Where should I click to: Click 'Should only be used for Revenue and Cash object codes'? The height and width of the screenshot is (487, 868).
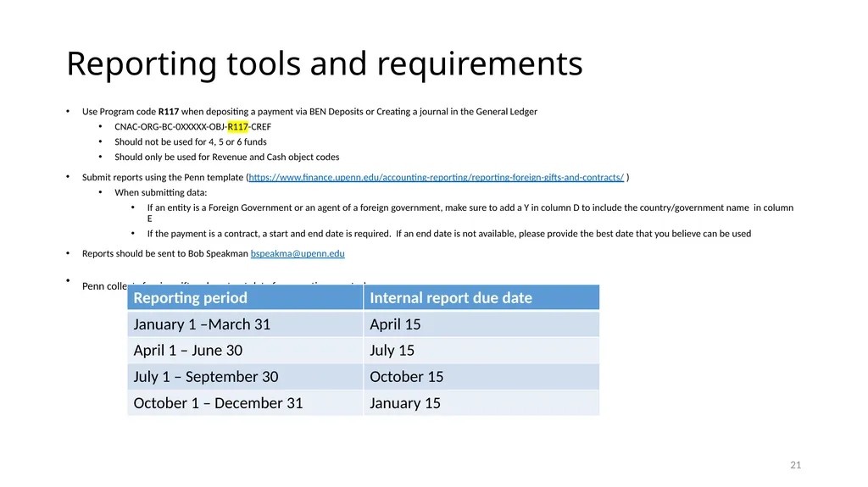pyautogui.click(x=227, y=158)
